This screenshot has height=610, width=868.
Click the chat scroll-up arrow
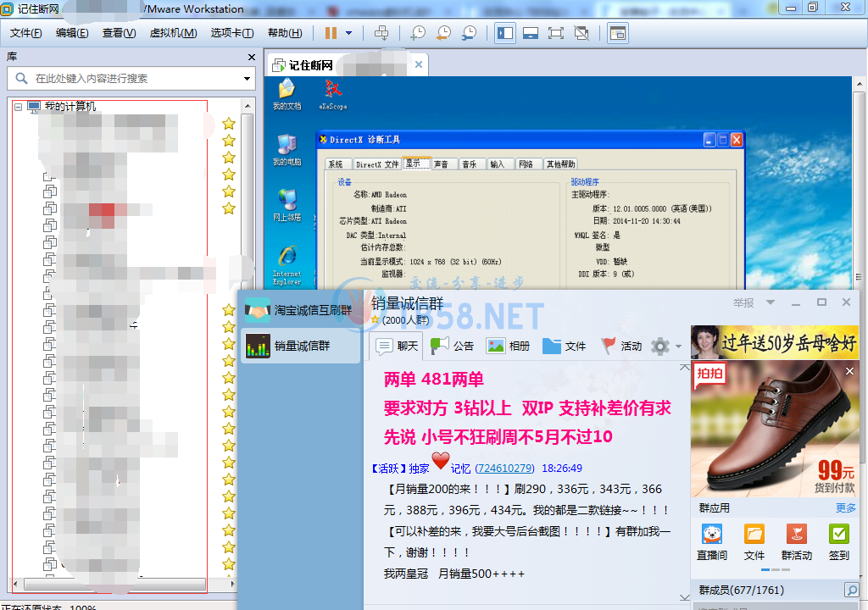click(684, 368)
